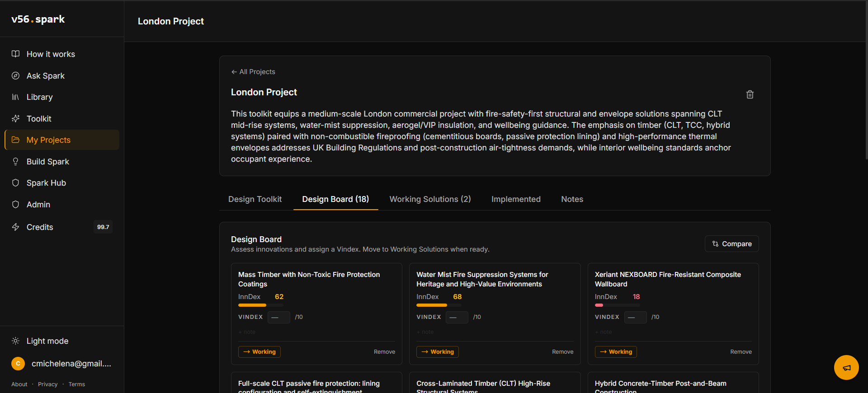The height and width of the screenshot is (393, 868).
Task: Add note on Xeriant NEXBOARD card
Action: [604, 332]
